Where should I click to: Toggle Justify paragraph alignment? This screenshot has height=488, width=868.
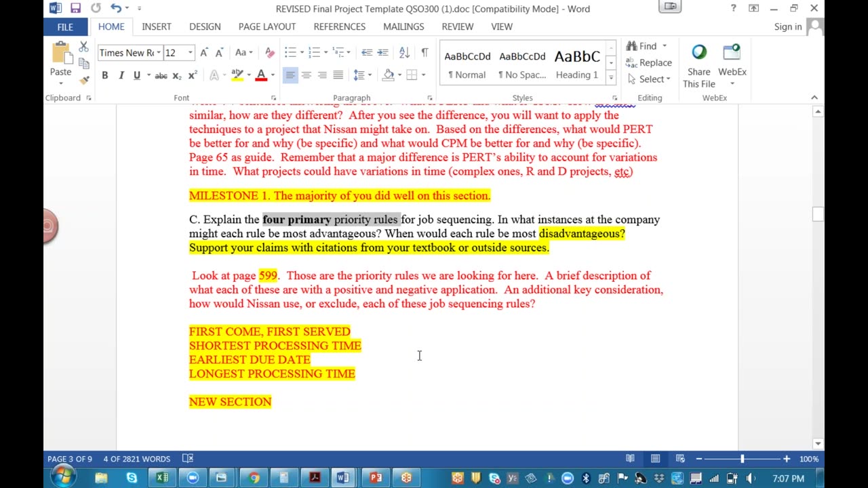[x=338, y=75]
